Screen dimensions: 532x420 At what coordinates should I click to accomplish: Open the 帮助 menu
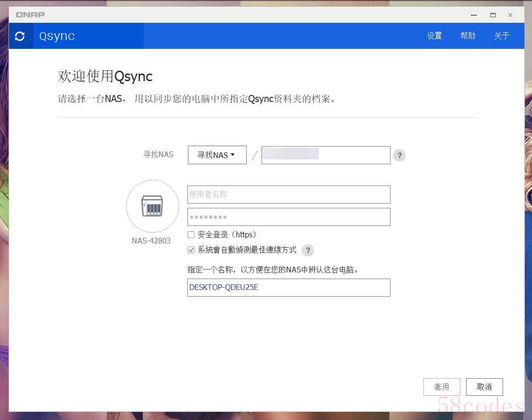tap(468, 36)
